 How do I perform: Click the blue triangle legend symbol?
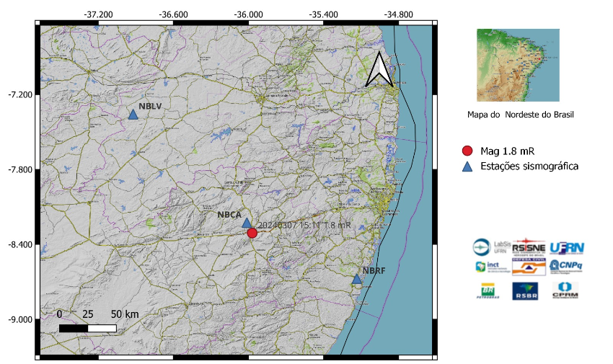pos(467,167)
